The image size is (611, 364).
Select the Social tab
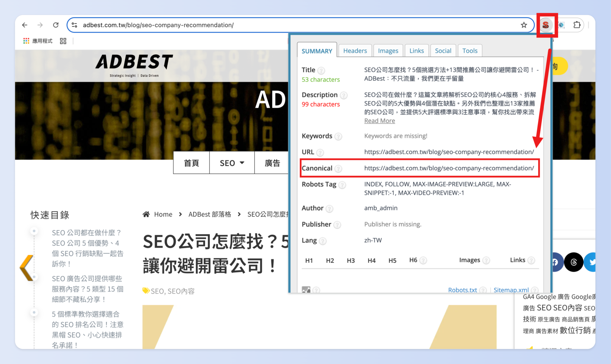click(443, 50)
